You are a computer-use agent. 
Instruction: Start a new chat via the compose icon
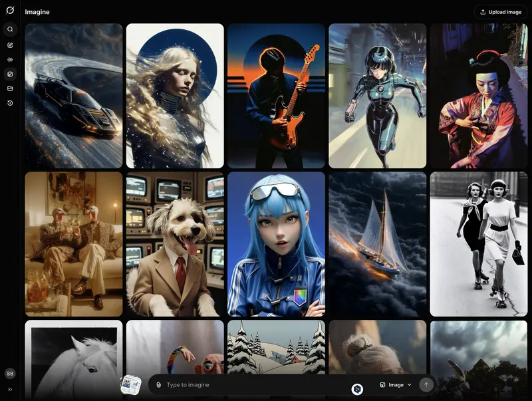10,45
